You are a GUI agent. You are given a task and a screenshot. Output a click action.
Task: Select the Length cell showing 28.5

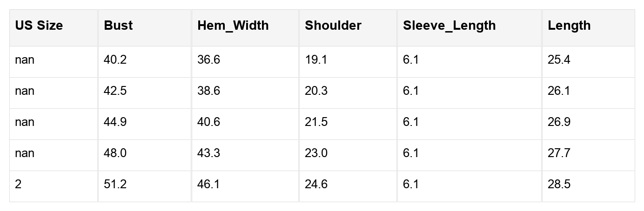(559, 185)
